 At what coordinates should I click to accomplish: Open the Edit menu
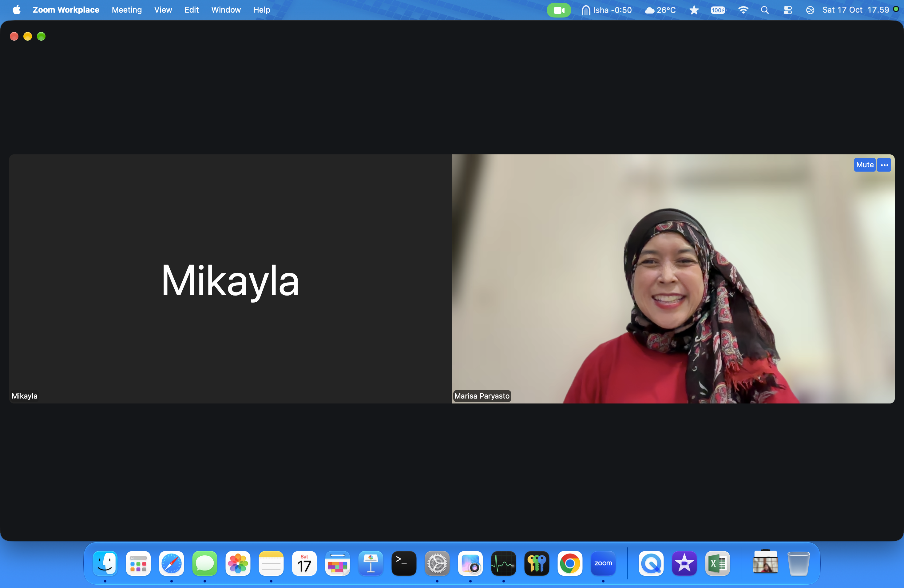coord(192,10)
